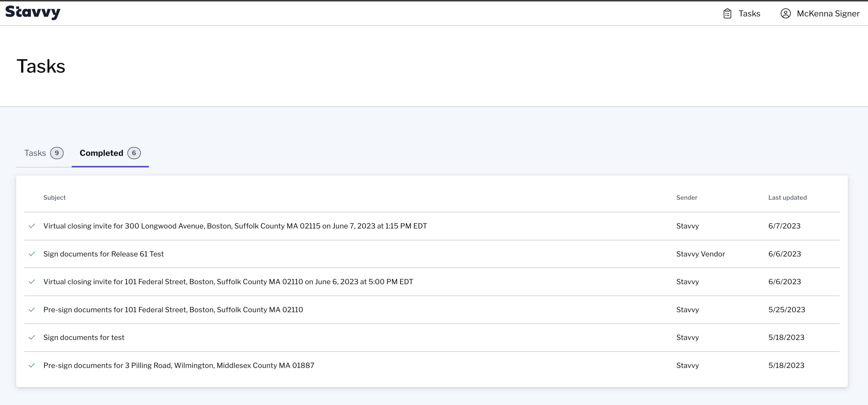Viewport: 868px width, 405px height.
Task: Click Stavvy sender in the 101 Federal virtual closing row
Action: (687, 282)
